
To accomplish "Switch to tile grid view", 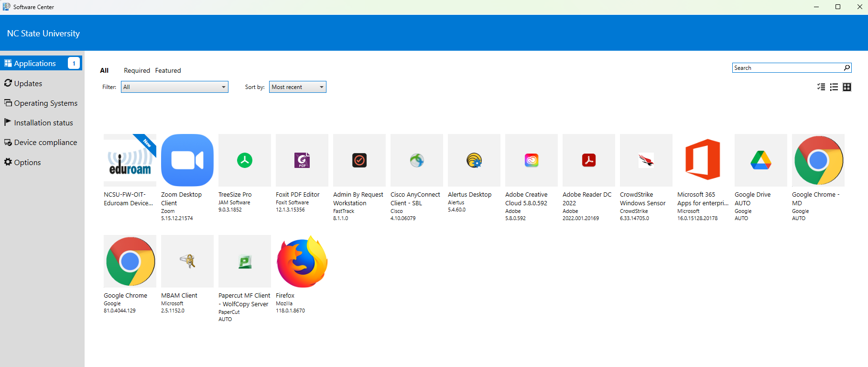I will click(847, 87).
